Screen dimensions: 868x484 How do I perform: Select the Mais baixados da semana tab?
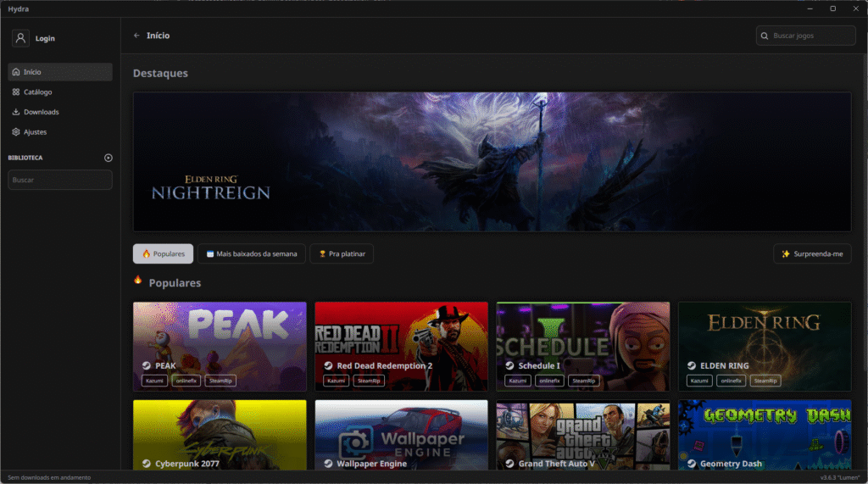[x=252, y=253]
